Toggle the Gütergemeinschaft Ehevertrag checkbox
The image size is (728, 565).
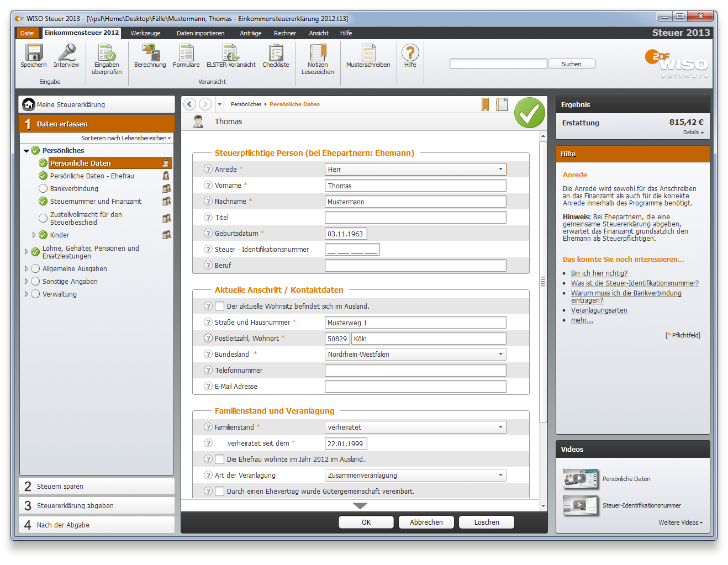tap(220, 492)
